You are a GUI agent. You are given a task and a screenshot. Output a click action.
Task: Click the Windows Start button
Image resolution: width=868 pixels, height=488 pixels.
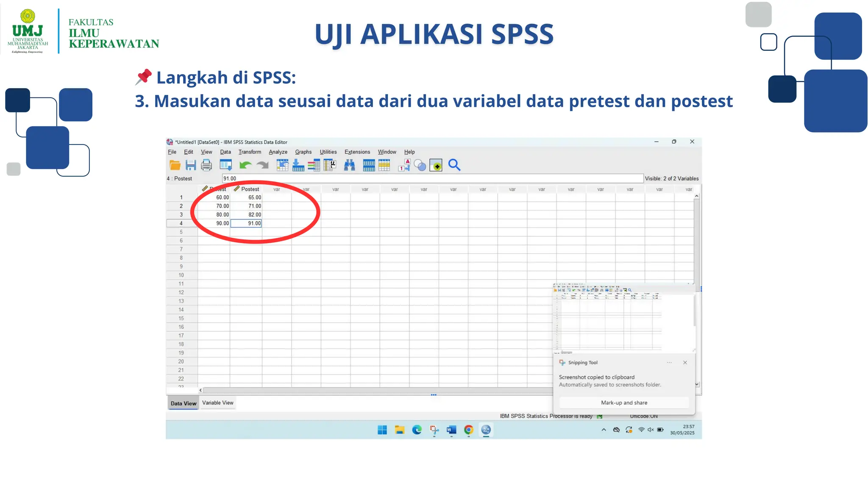382,430
